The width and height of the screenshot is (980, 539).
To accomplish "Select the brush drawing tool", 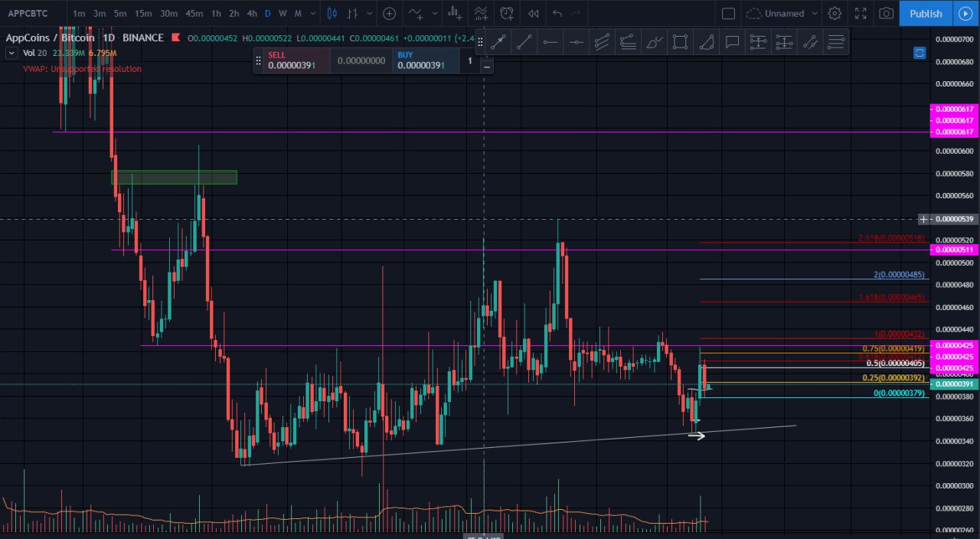I will tap(654, 43).
